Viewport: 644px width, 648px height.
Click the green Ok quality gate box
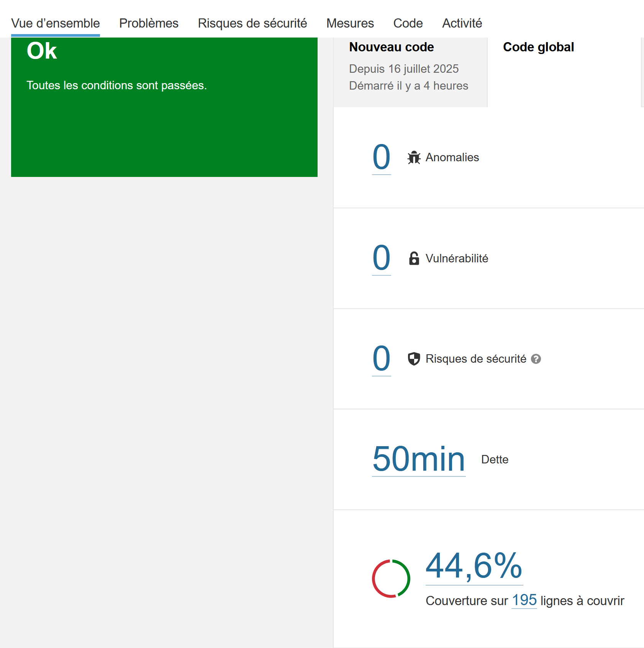click(164, 107)
